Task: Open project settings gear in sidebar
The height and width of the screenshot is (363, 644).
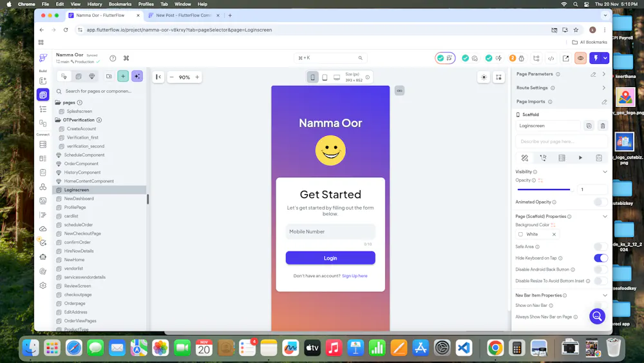Action: tap(43, 285)
